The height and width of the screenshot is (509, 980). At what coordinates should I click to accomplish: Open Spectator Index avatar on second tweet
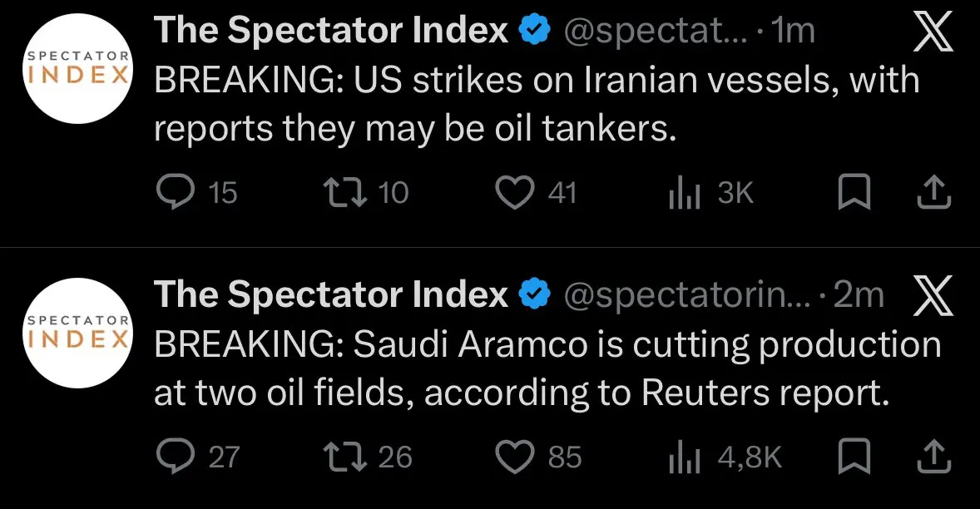(77, 333)
